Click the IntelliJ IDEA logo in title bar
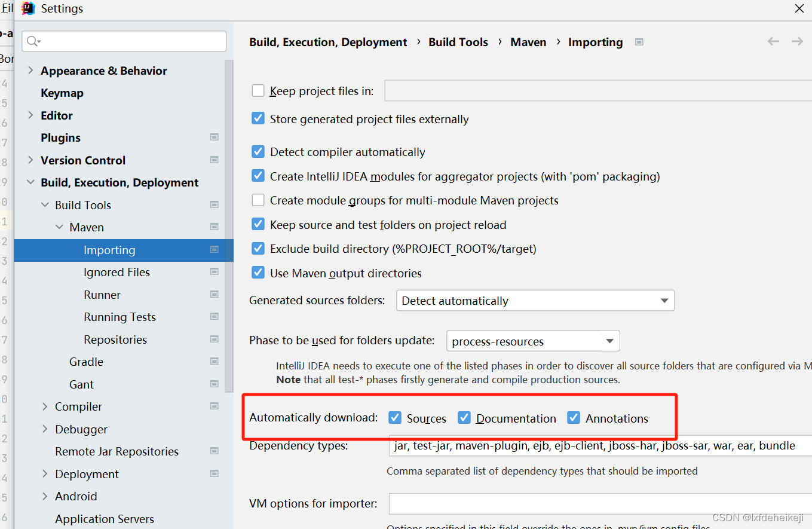Screen dimensions: 812x529 tap(28, 8)
